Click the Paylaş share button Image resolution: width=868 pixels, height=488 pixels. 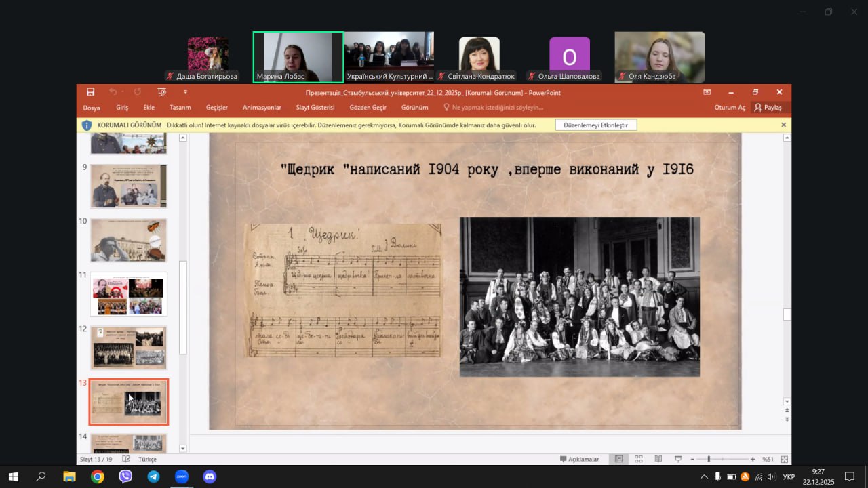pos(768,107)
